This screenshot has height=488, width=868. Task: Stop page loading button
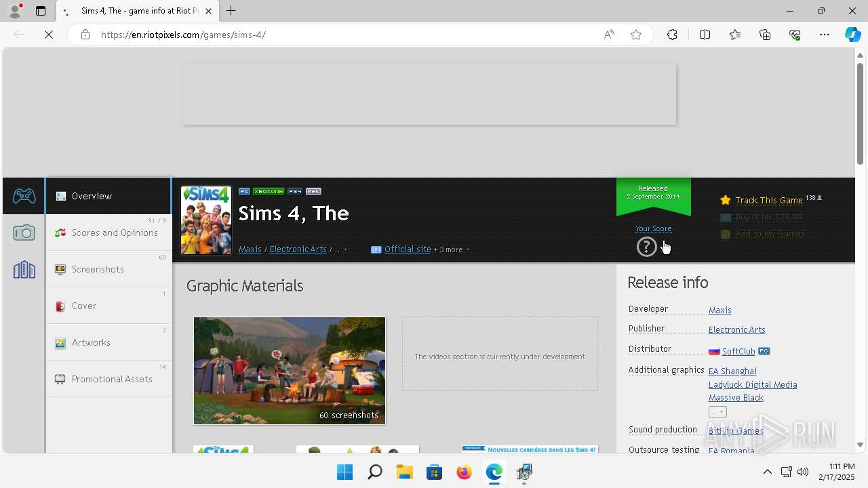coord(49,35)
